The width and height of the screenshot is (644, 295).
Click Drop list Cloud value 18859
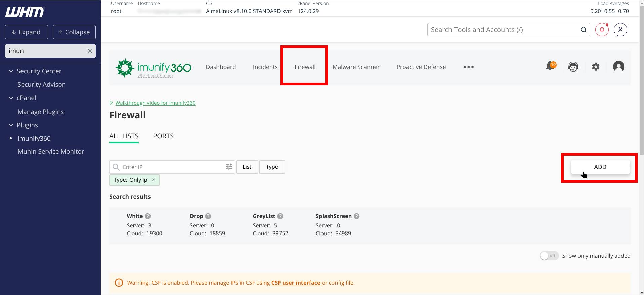coord(217,233)
